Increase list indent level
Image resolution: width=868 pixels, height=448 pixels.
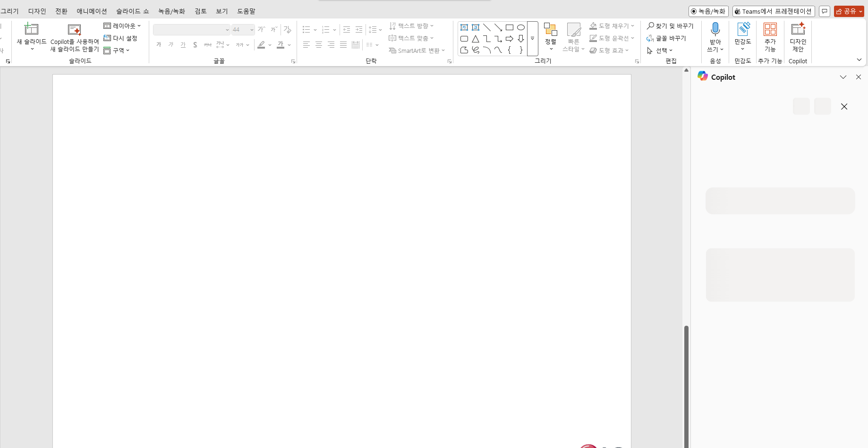pos(359,30)
